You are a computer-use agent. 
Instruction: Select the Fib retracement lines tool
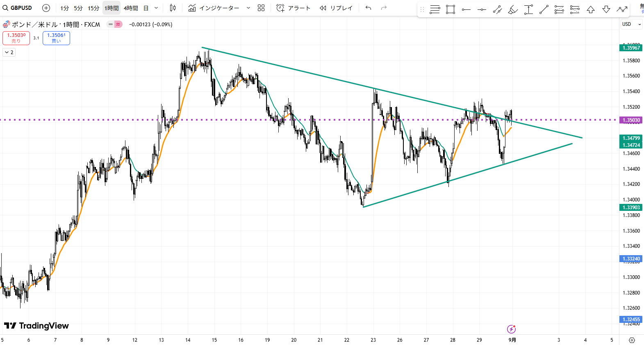(435, 9)
